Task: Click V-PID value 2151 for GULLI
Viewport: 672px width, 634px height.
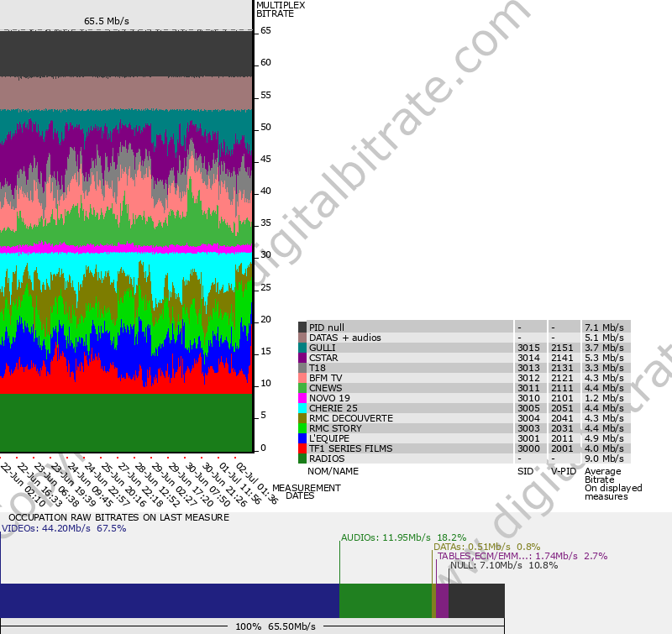Action: [562, 348]
